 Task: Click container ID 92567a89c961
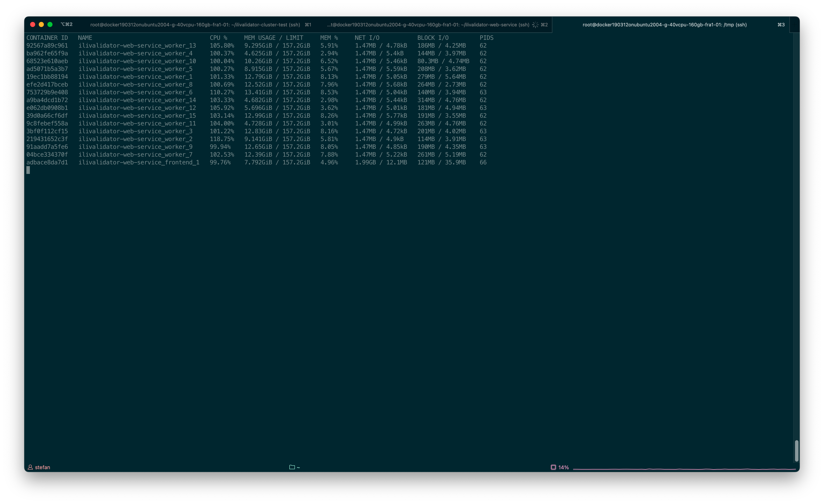click(x=47, y=45)
